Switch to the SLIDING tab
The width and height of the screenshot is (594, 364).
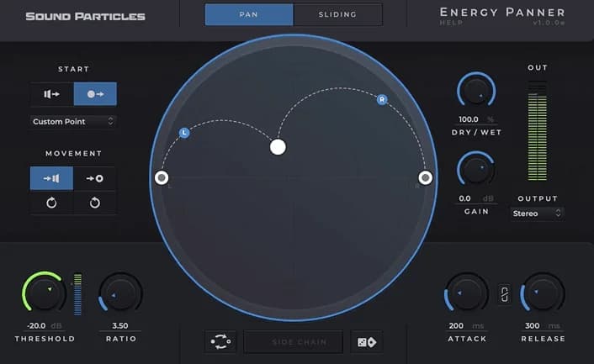(x=337, y=15)
